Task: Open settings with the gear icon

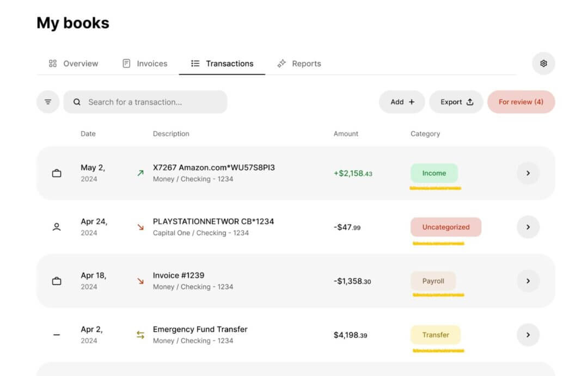Action: [x=543, y=63]
